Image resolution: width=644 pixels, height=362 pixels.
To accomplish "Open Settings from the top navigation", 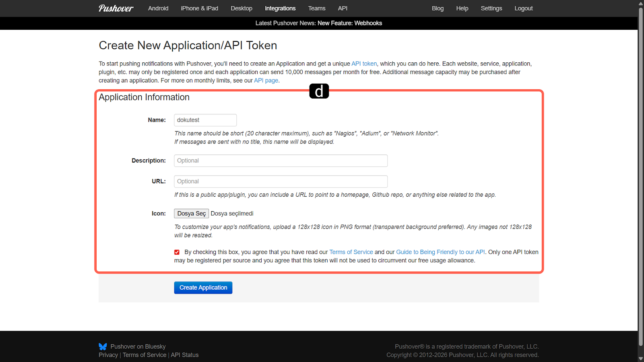I will pos(491,8).
